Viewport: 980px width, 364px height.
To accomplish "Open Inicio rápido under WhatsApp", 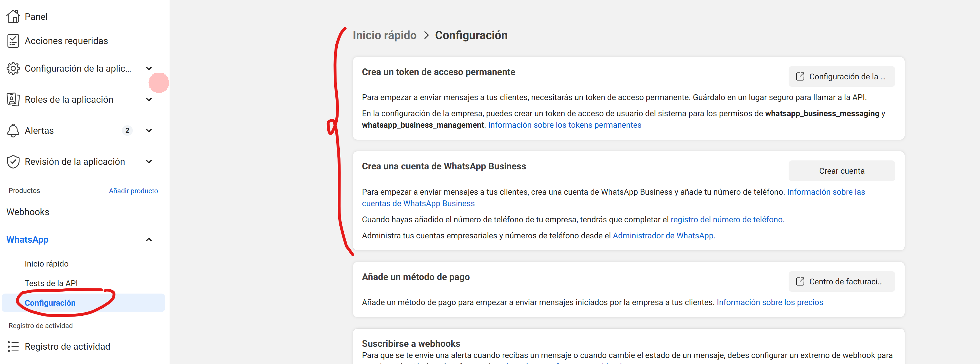I will coord(46,264).
